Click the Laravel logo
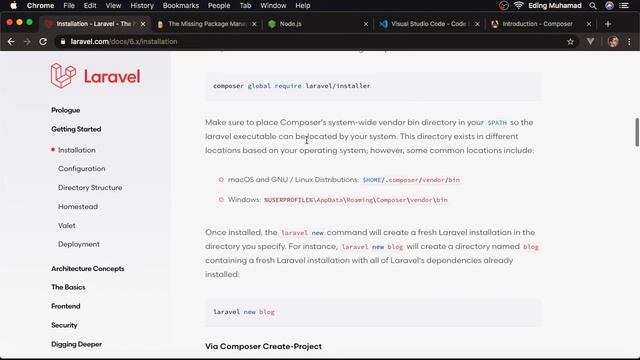 (x=96, y=76)
